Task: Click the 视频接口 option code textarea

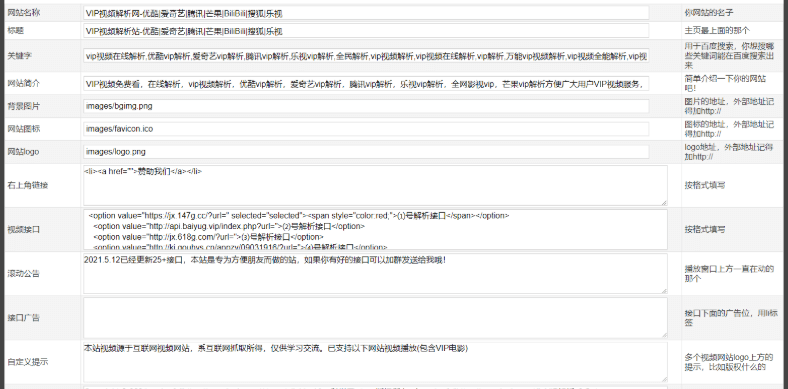Action: (375, 230)
